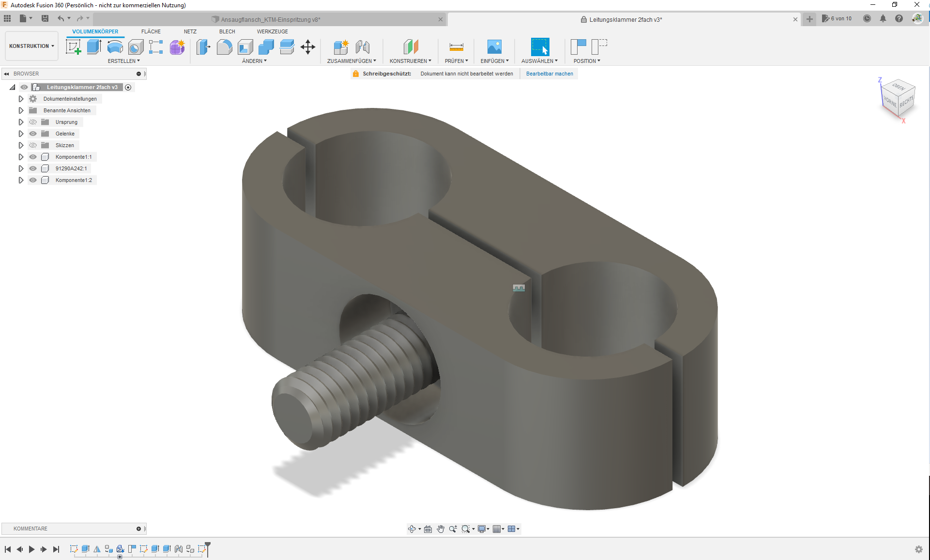Open the Zusammenfügen dropdown menu
This screenshot has height=560, width=930.
pos(351,61)
